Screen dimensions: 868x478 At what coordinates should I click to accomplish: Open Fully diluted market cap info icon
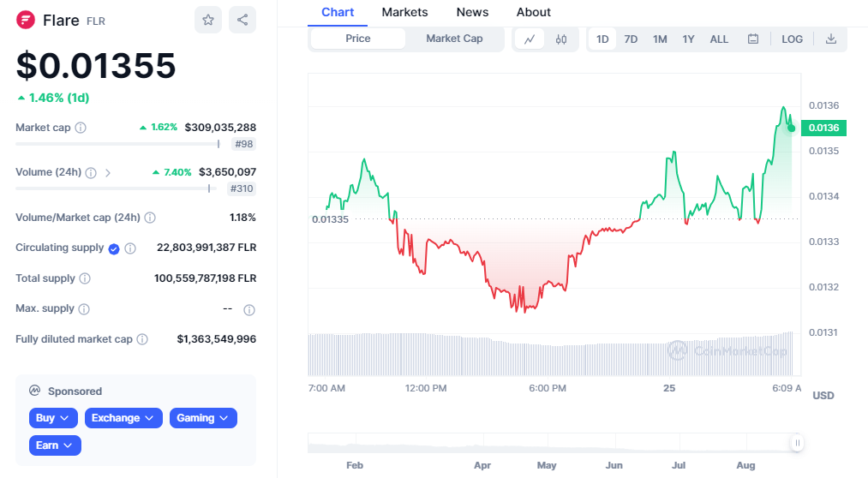pos(142,339)
